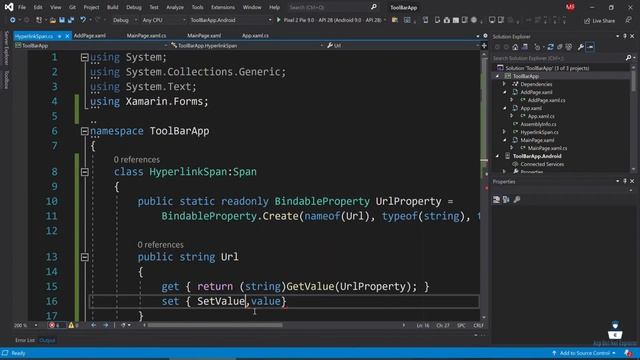This screenshot has width=640, height=360.
Task: Click the document tab settings gear icon
Action: [485, 36]
